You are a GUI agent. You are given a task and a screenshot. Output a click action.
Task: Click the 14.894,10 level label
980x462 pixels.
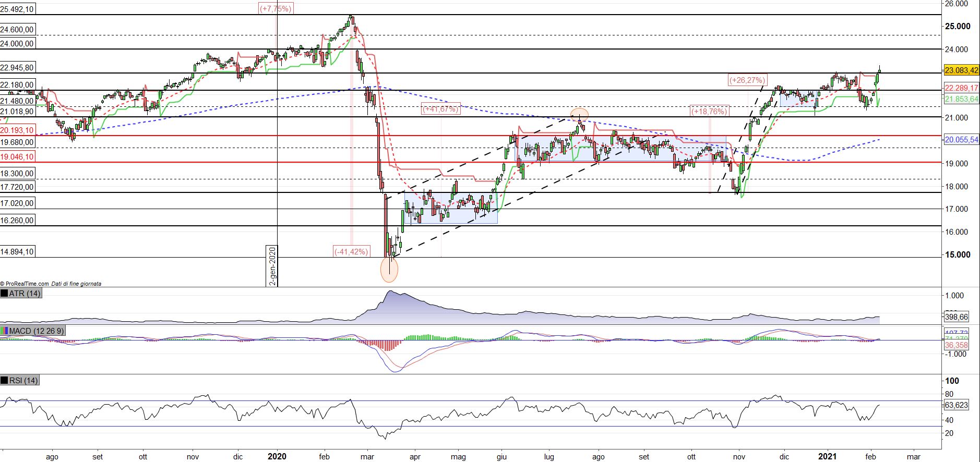tap(17, 251)
